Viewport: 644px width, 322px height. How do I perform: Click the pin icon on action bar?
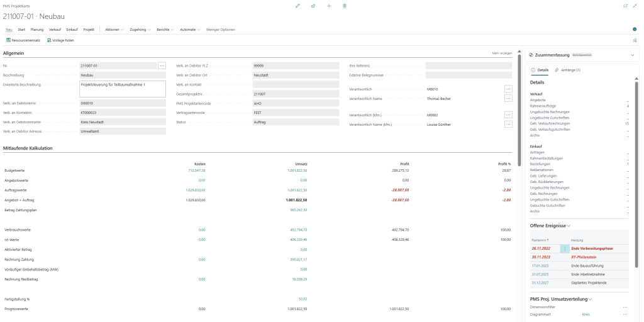click(635, 40)
